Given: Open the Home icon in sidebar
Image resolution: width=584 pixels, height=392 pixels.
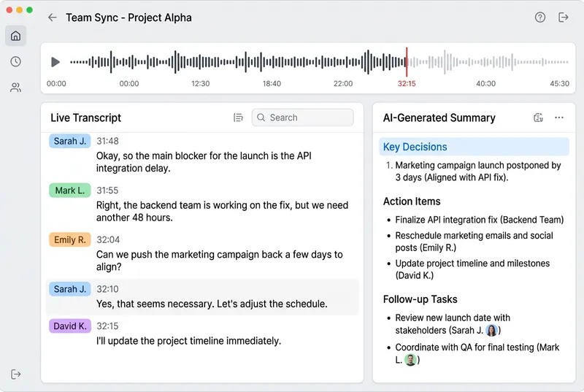Looking at the screenshot, I should click(15, 36).
